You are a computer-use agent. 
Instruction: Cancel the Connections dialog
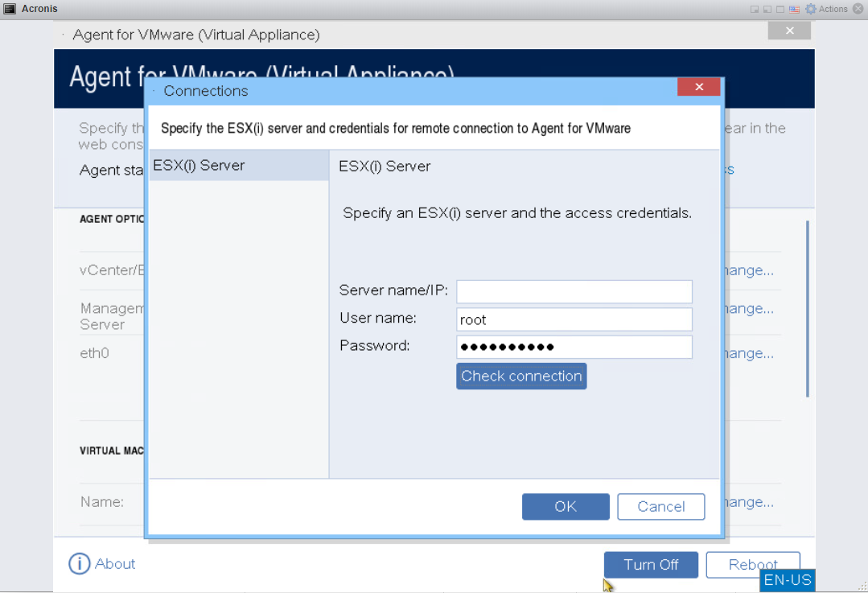coord(661,507)
